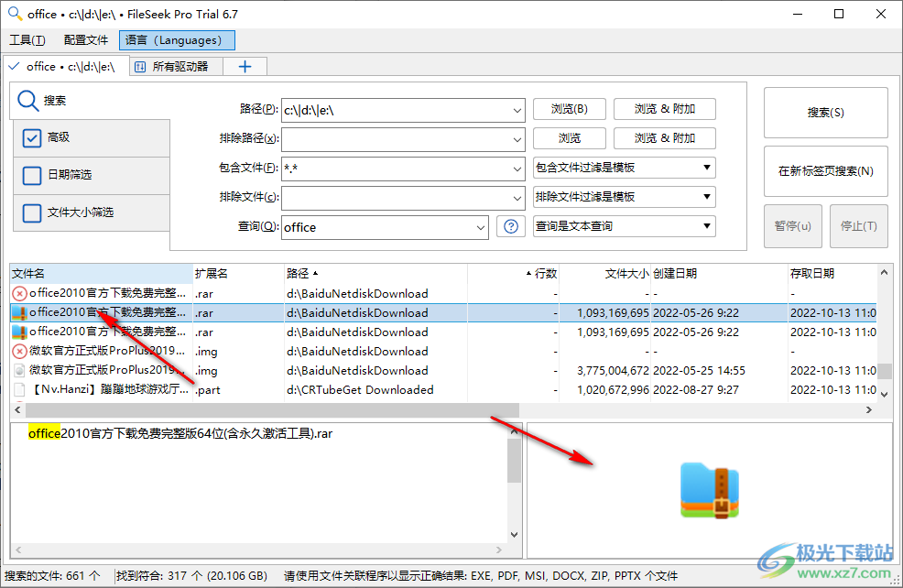
Task: Click the img file icon on 3,775,004,672 row
Action: 19,370
